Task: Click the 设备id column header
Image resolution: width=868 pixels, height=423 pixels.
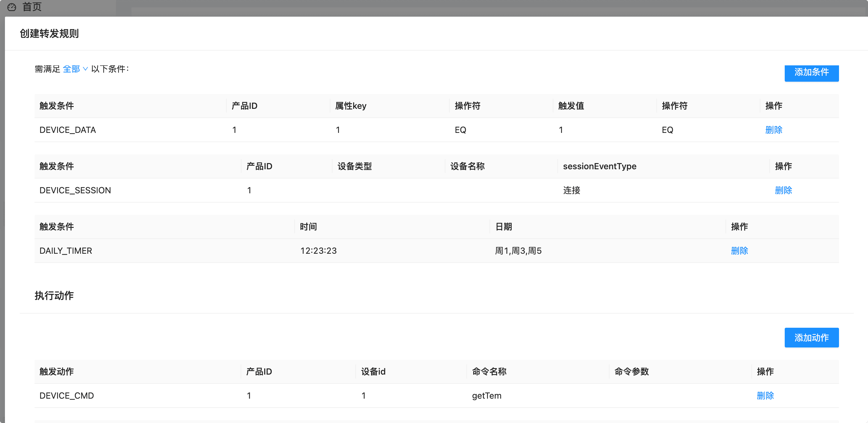Action: (373, 372)
